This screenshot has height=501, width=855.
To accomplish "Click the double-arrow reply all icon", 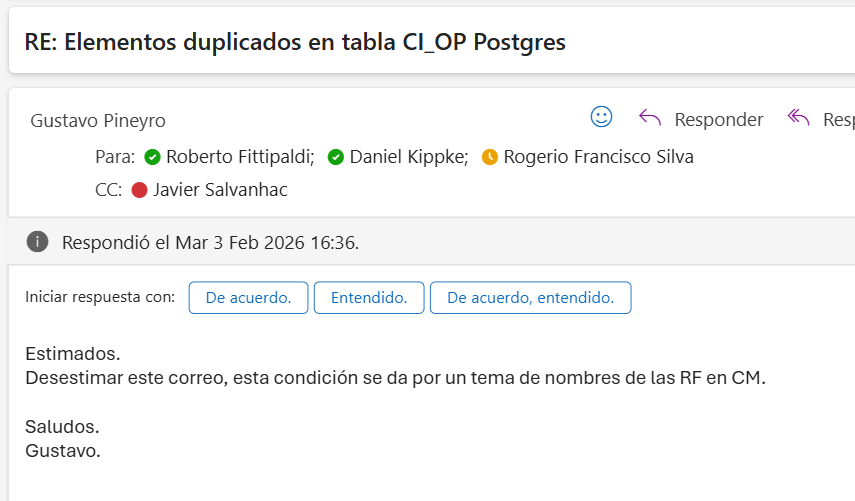I will click(798, 118).
